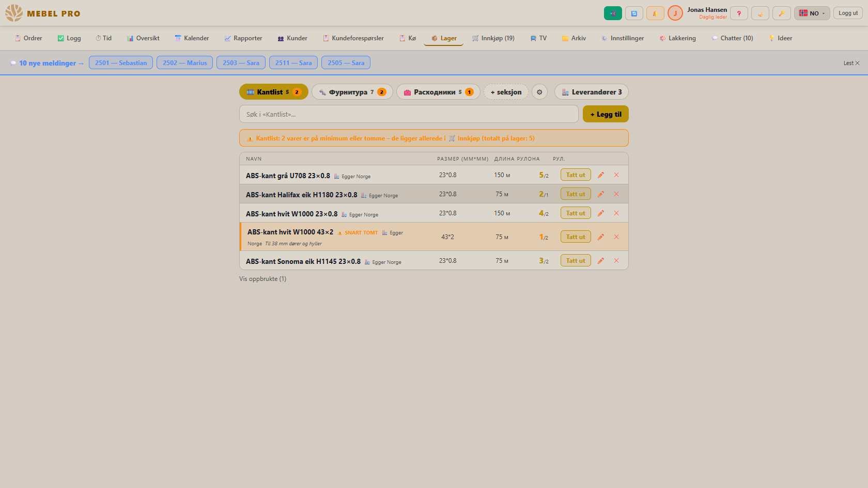
Task: Edit ABS-kant Sonoma eik with pencil icon
Action: (600, 261)
